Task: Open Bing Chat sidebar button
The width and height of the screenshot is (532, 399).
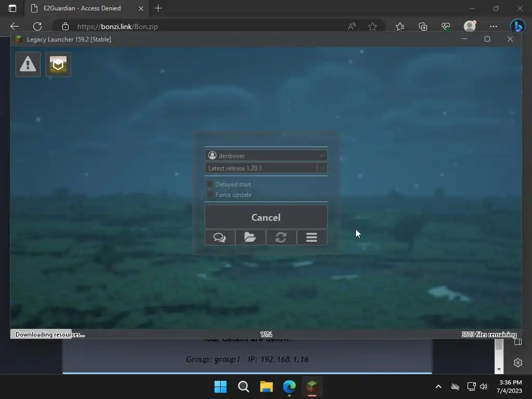Action: (x=517, y=26)
